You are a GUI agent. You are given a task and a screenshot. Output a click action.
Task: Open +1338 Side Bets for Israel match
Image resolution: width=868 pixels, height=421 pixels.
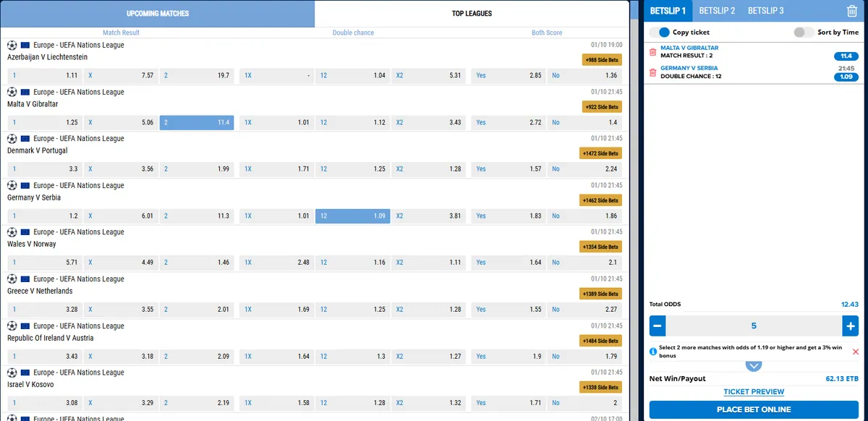click(x=600, y=388)
